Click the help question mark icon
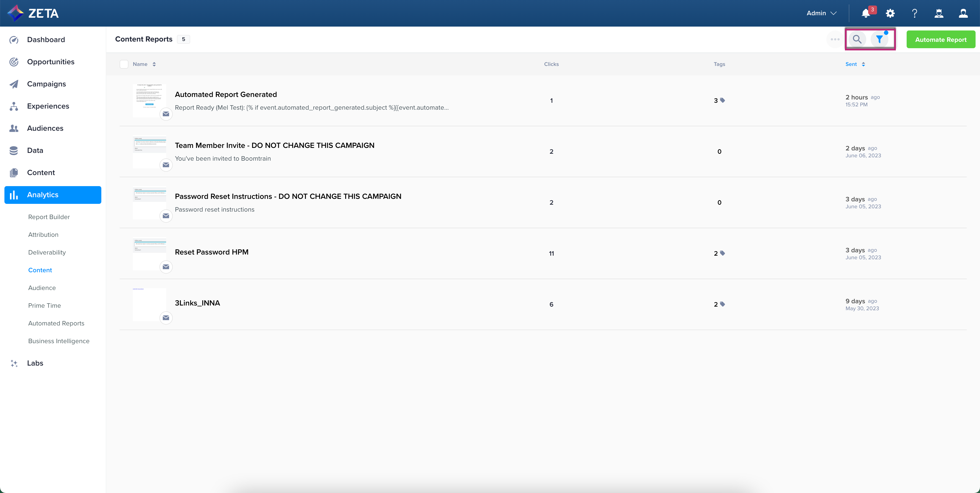 pyautogui.click(x=914, y=13)
